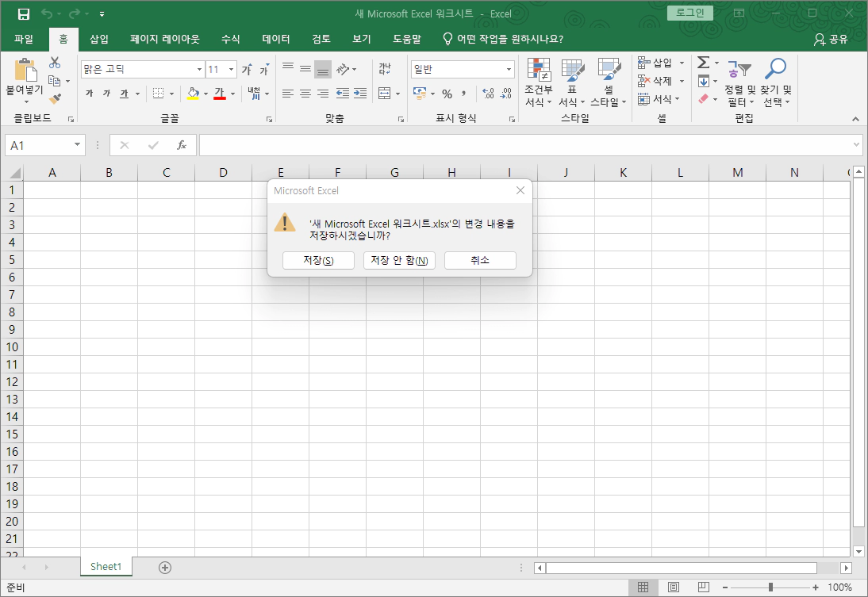Open the 파일 file tab
Screen dimensions: 868x597
tap(24, 39)
